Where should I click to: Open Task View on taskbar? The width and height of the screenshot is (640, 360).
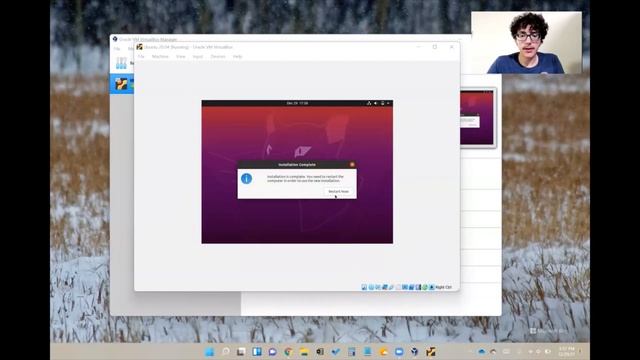pyautogui.click(x=241, y=351)
